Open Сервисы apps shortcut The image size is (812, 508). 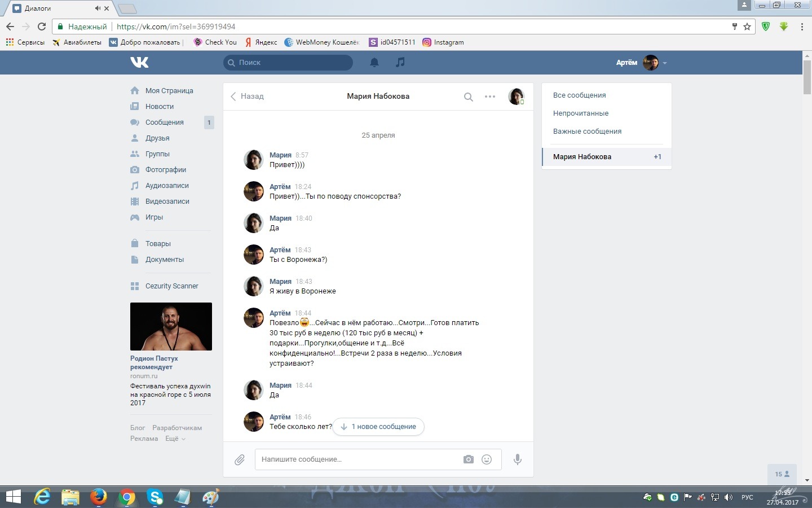[x=25, y=42]
